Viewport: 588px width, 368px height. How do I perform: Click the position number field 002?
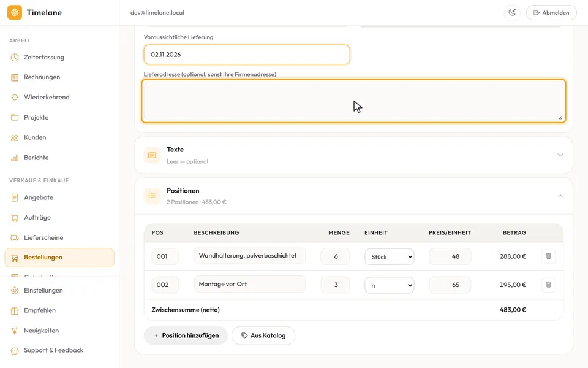pyautogui.click(x=165, y=285)
